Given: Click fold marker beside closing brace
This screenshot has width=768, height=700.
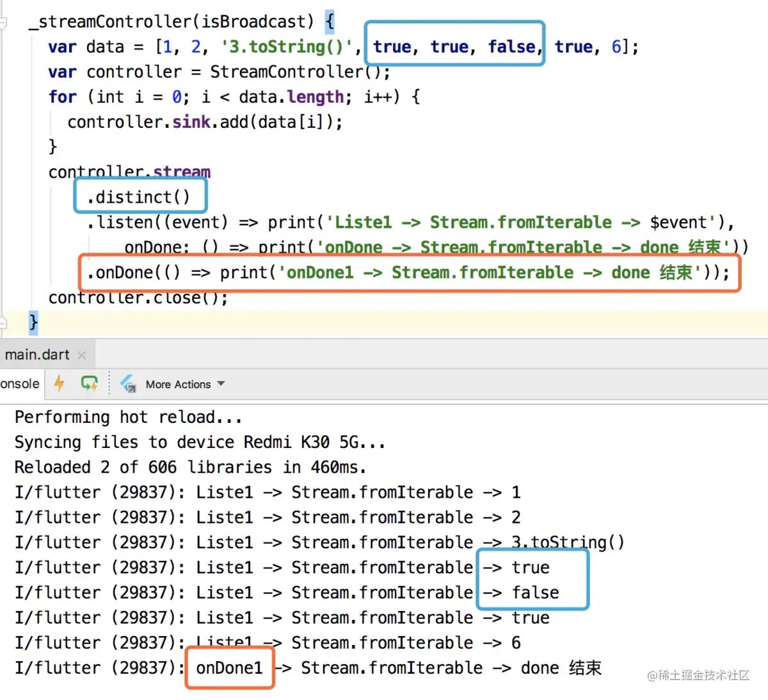Looking at the screenshot, I should (3, 323).
